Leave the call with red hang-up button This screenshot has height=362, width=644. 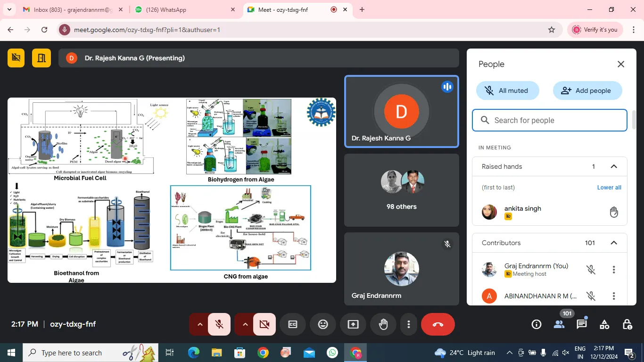pyautogui.click(x=438, y=324)
